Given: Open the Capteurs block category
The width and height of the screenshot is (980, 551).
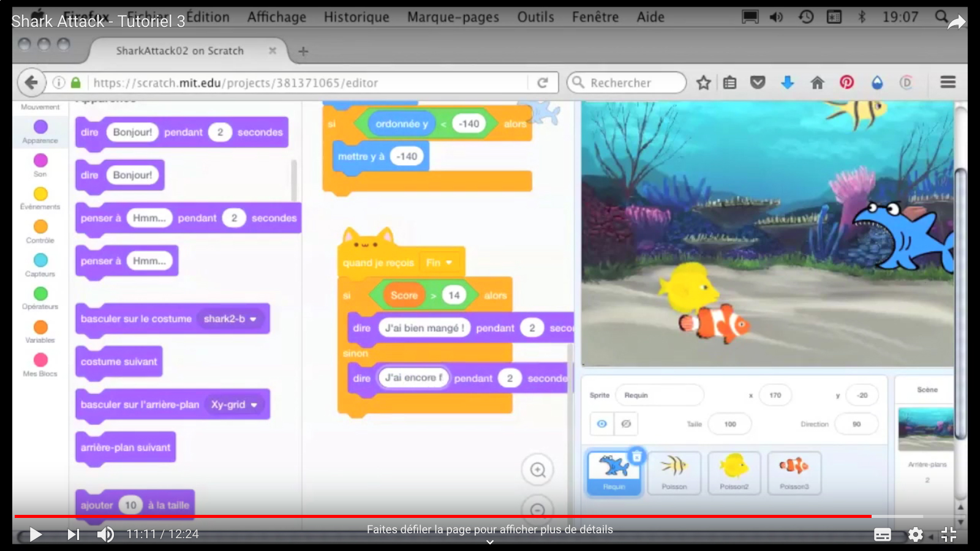Looking at the screenshot, I should [40, 265].
